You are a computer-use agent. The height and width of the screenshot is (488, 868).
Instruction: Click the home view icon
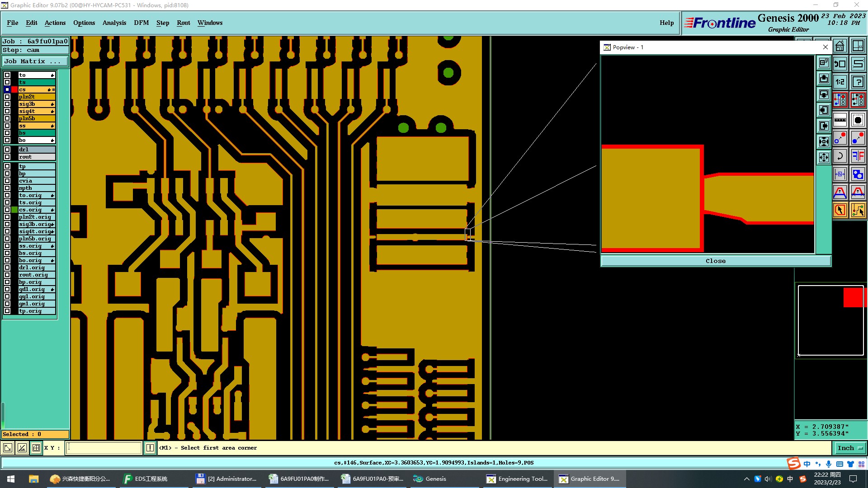(840, 46)
